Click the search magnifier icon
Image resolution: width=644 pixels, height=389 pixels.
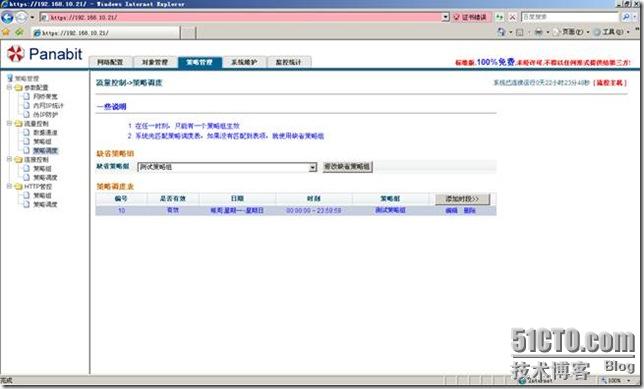point(626,17)
